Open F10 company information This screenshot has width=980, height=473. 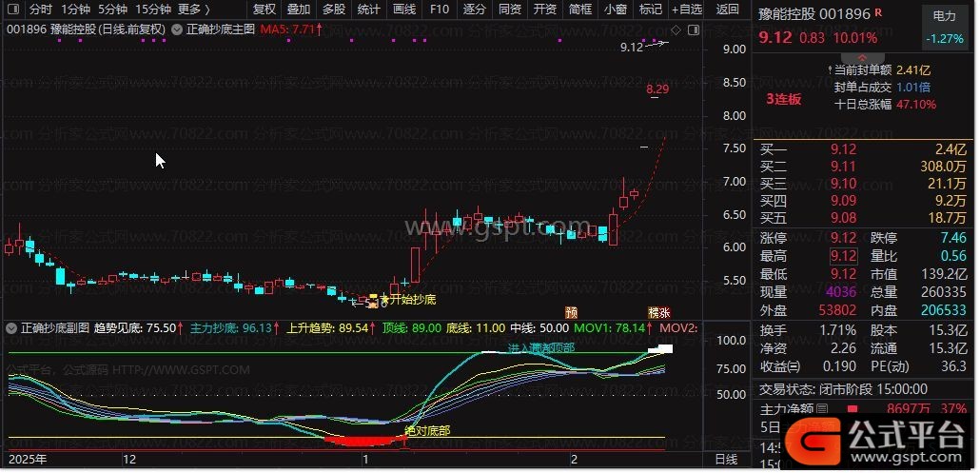tap(439, 10)
